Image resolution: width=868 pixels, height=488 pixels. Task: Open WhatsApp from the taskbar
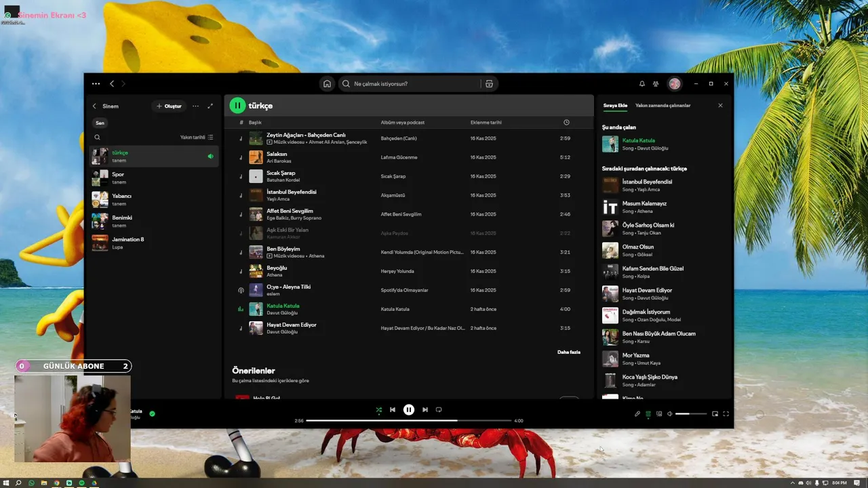click(x=31, y=483)
